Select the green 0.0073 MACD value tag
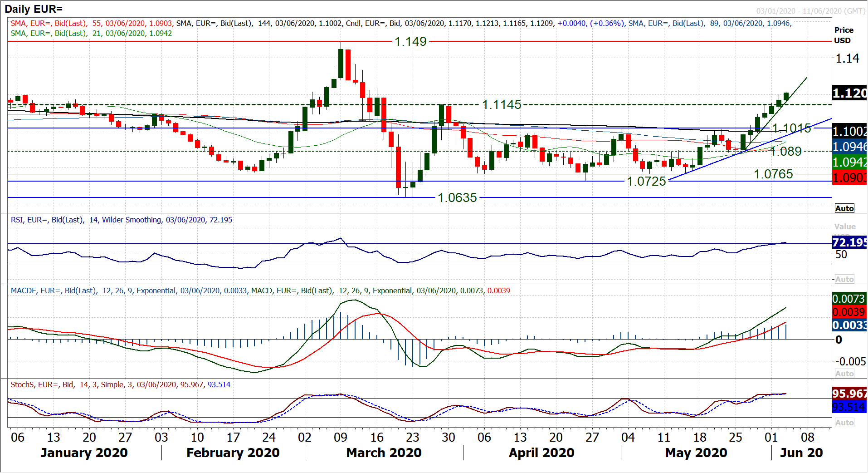Viewport: 868px width, 473px height. click(849, 299)
